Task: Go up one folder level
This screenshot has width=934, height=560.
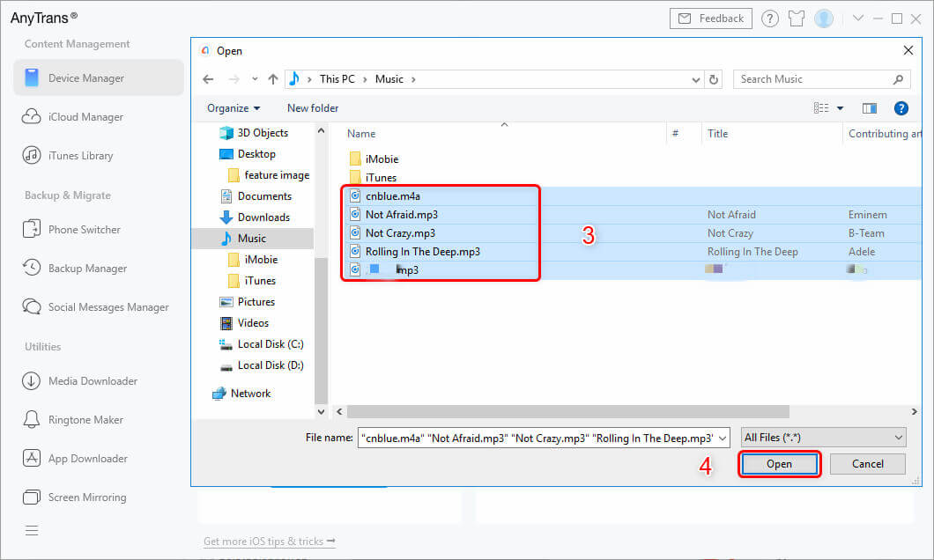Action: [x=273, y=79]
